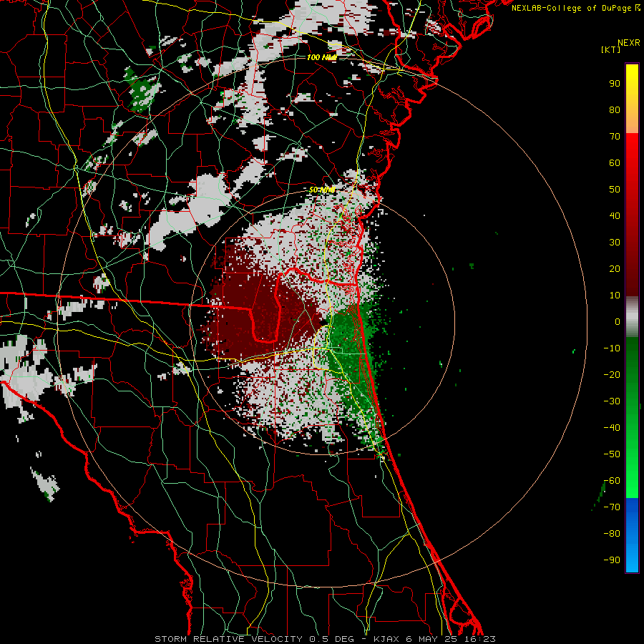The image size is (644, 644).
Task: Click the -10 value on velocity scale
Action: [612, 348]
